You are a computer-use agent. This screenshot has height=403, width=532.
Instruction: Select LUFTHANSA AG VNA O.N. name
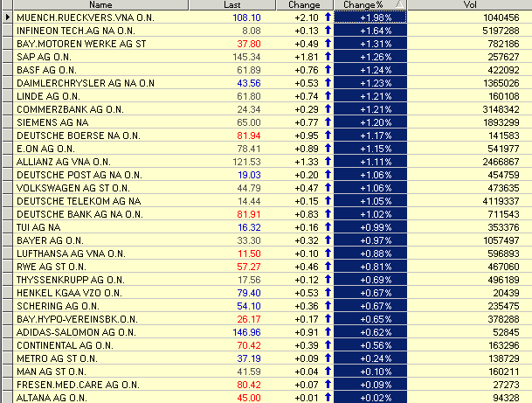pos(71,254)
